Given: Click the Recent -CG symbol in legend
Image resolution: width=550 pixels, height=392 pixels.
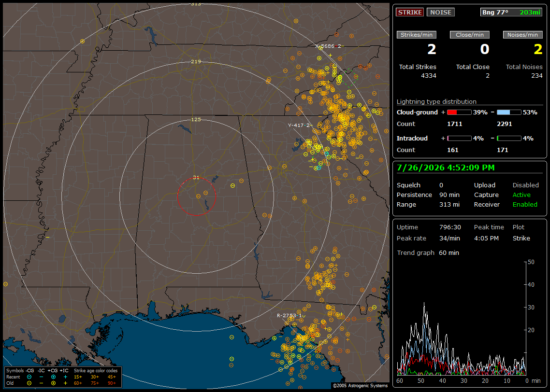Looking at the screenshot, I should [x=29, y=377].
